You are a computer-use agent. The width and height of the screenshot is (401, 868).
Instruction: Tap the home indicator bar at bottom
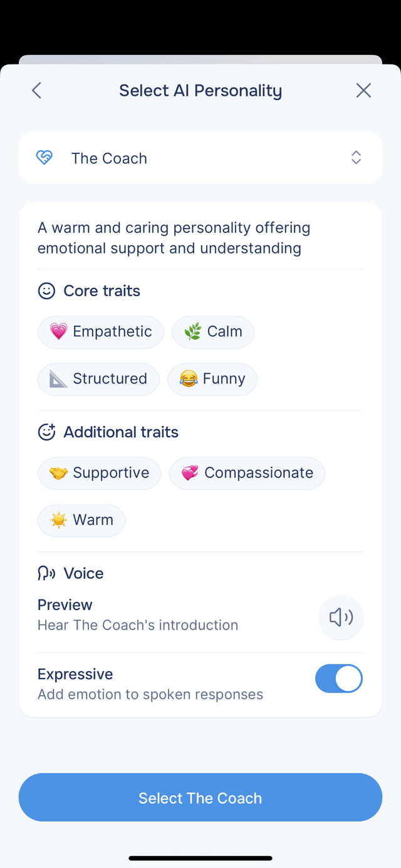(x=200, y=858)
